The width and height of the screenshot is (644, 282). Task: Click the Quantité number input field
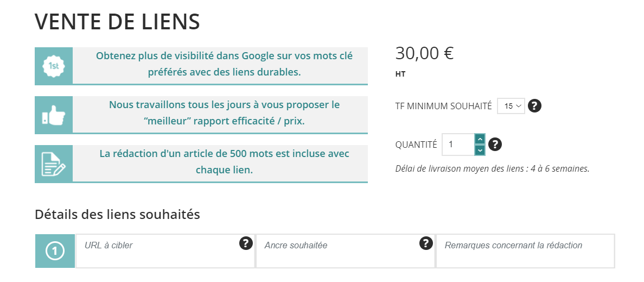tap(458, 145)
